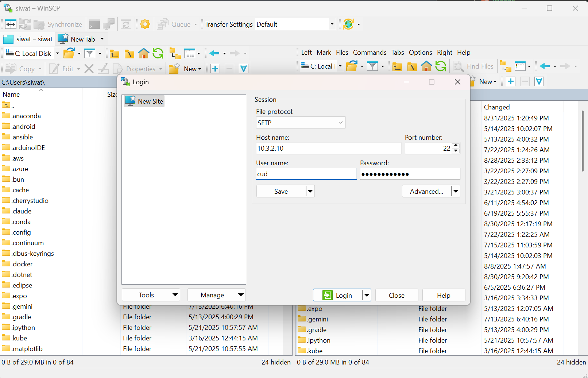588x378 pixels.
Task: Click the compare directories icon in top toolbar
Action: click(x=11, y=24)
